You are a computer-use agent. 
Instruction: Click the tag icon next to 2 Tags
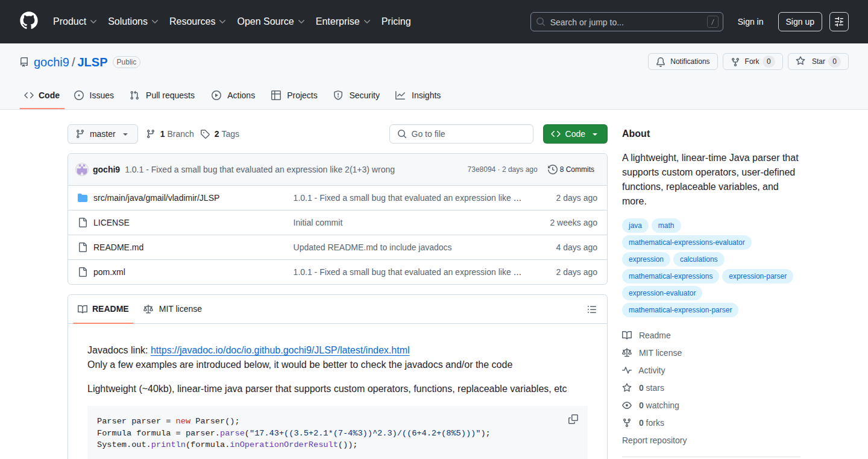point(205,134)
